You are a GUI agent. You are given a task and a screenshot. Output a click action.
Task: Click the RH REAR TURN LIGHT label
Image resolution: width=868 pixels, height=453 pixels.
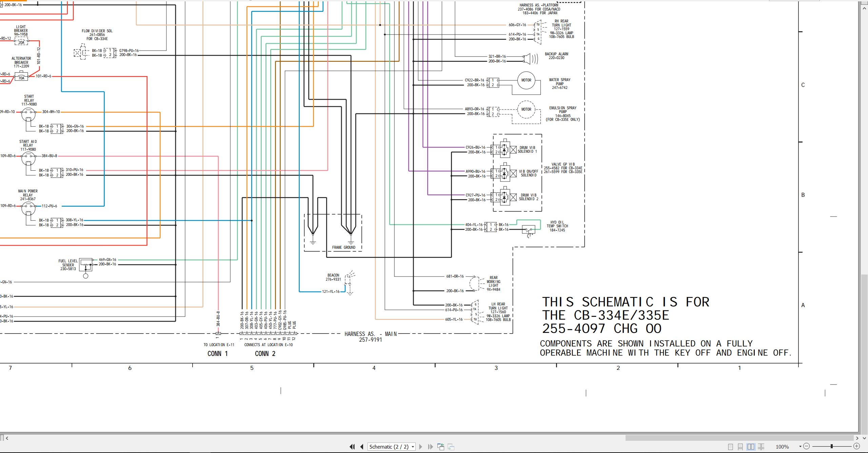(561, 23)
